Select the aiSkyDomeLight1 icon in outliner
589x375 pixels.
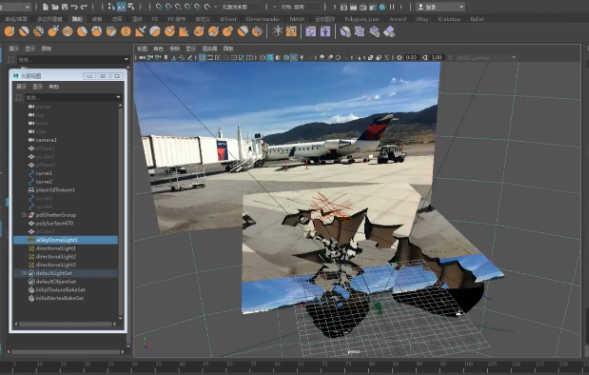click(x=31, y=240)
